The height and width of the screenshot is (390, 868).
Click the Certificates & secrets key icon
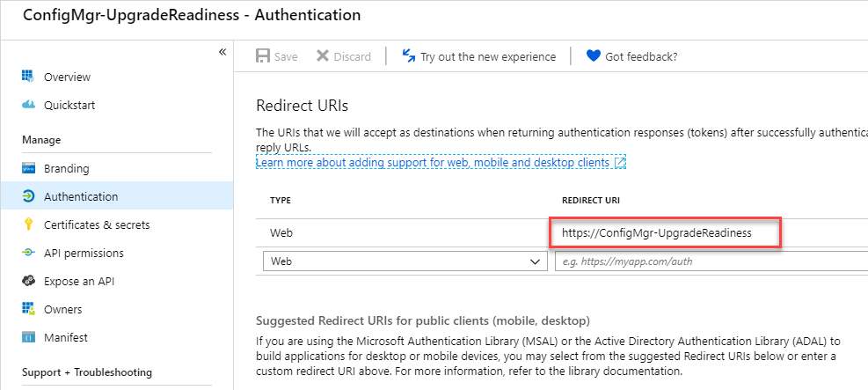(x=28, y=224)
